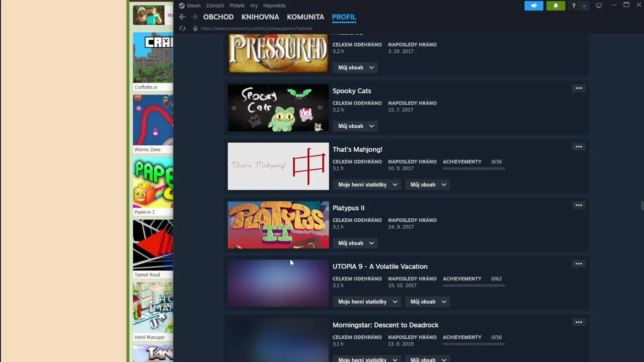Screen dimensions: 644x362
Task: Click the Steam logo in title bar
Action: [182, 6]
